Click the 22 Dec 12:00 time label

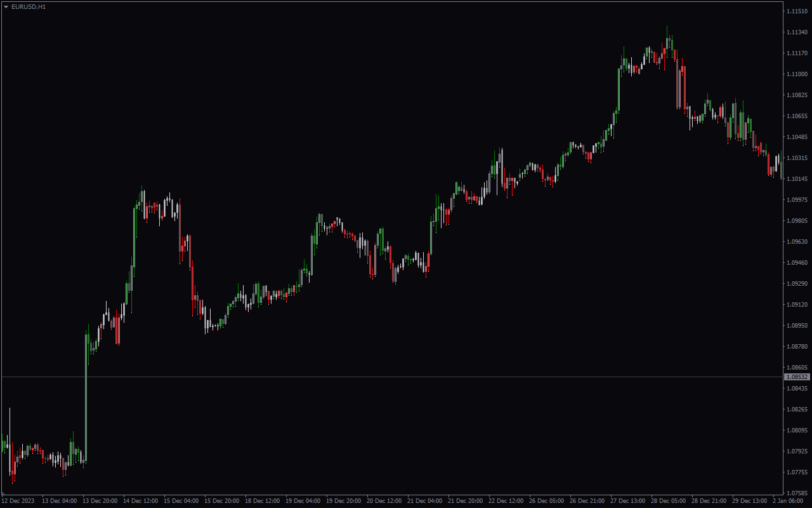coord(506,501)
